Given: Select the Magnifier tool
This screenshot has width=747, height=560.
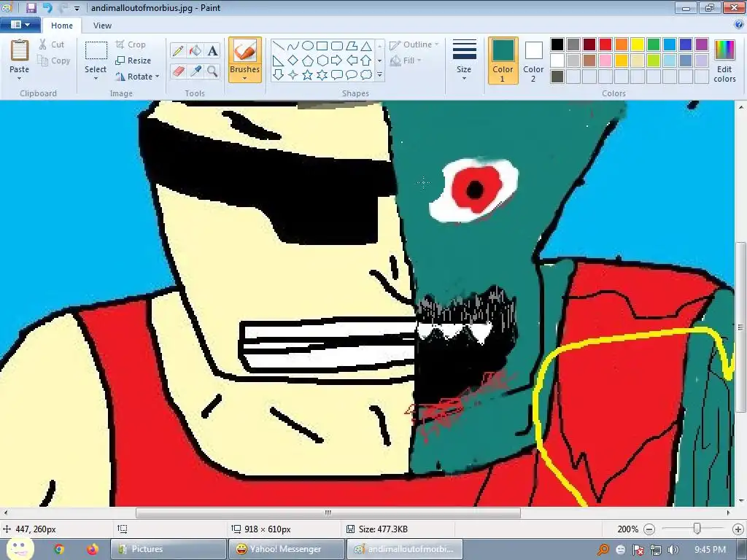Looking at the screenshot, I should click(212, 71).
